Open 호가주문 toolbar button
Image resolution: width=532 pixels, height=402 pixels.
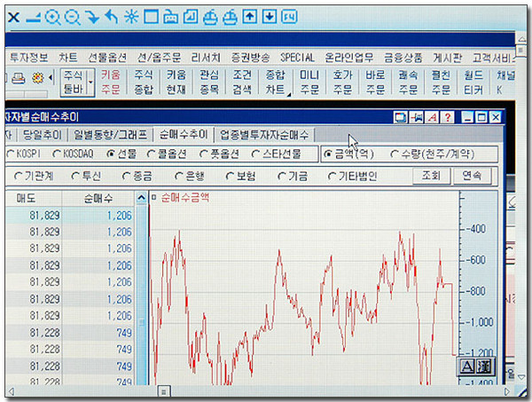(x=342, y=83)
